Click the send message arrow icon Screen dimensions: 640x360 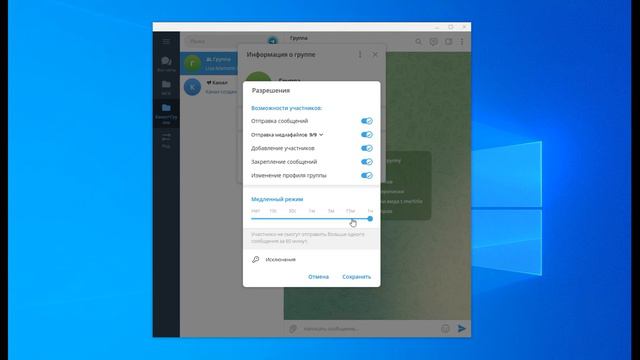tap(462, 329)
